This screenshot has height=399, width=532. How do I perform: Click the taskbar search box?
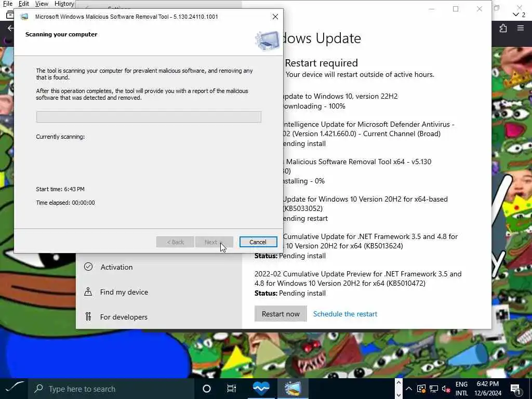point(111,389)
